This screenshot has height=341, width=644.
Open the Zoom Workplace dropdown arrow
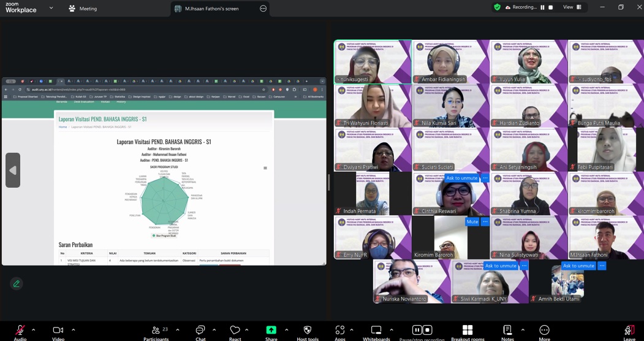[51, 8]
